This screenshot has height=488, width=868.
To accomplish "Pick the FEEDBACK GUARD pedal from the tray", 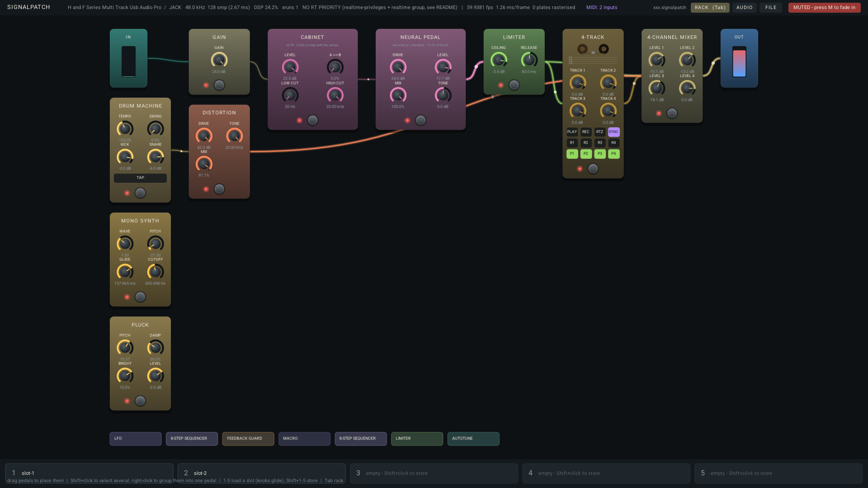I will 248,439.
